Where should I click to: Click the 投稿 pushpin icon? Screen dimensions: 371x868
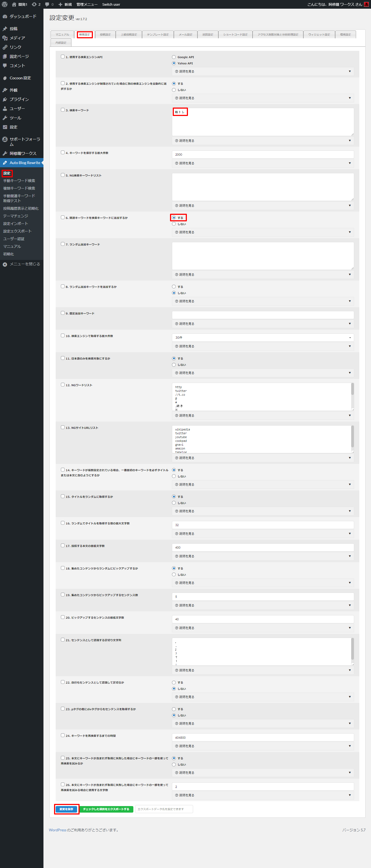(5, 29)
